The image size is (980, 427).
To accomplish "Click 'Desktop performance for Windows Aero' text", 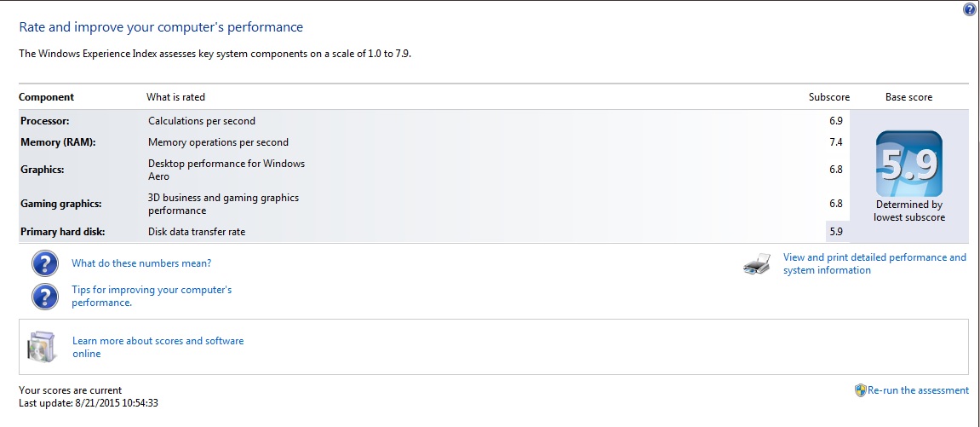I will click(x=226, y=170).
